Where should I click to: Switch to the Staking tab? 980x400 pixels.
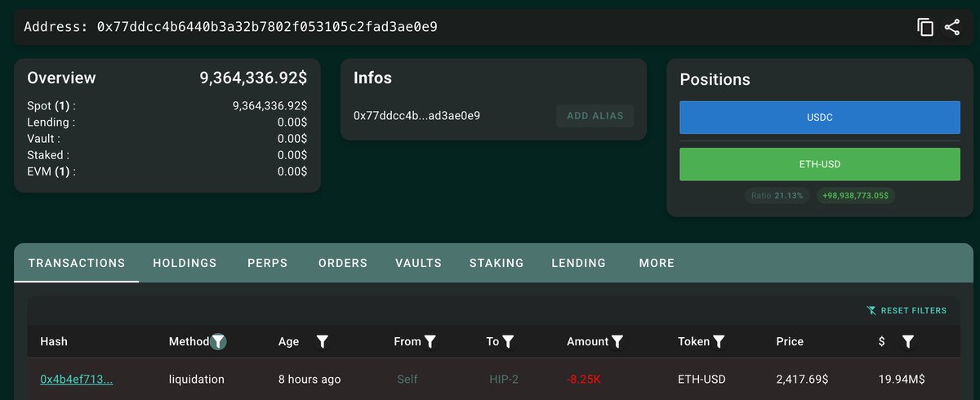click(x=497, y=263)
